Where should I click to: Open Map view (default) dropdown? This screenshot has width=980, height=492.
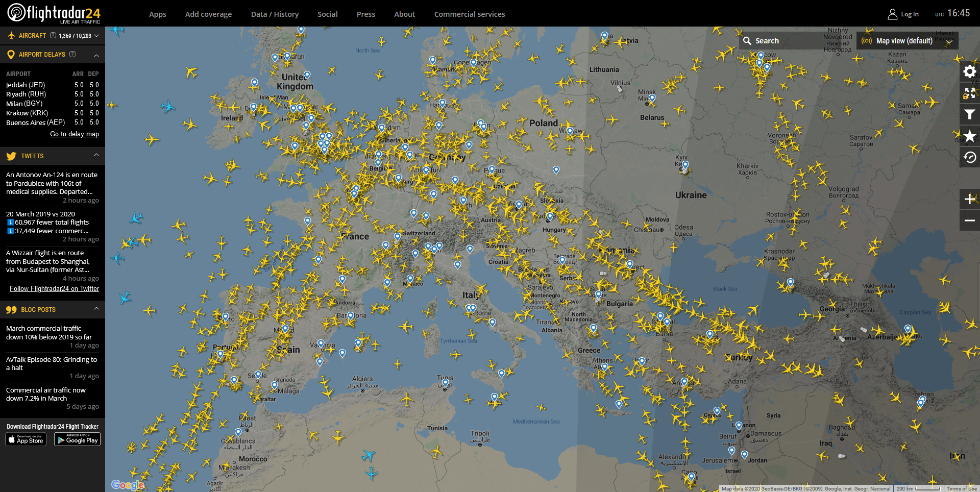(907, 41)
